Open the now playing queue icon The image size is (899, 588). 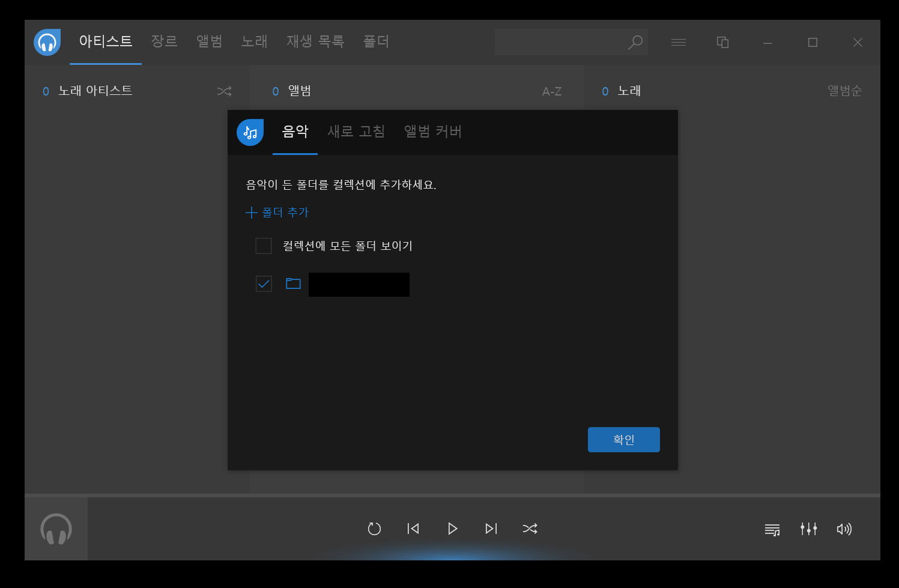point(772,529)
